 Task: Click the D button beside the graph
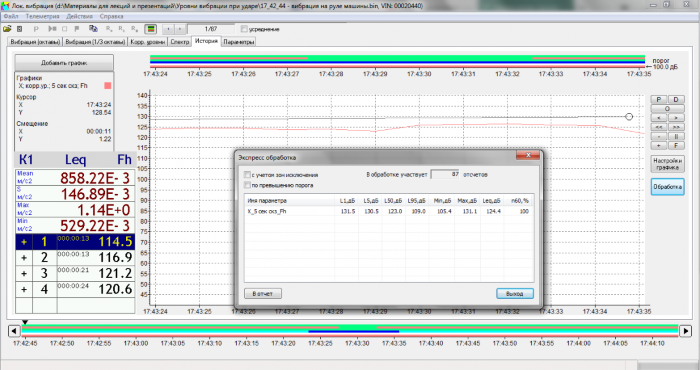(676, 100)
